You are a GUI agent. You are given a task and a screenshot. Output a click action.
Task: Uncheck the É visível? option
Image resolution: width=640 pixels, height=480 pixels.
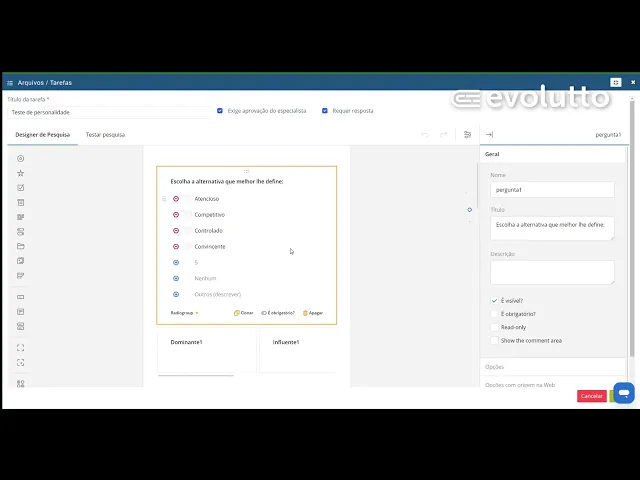pyautogui.click(x=494, y=301)
